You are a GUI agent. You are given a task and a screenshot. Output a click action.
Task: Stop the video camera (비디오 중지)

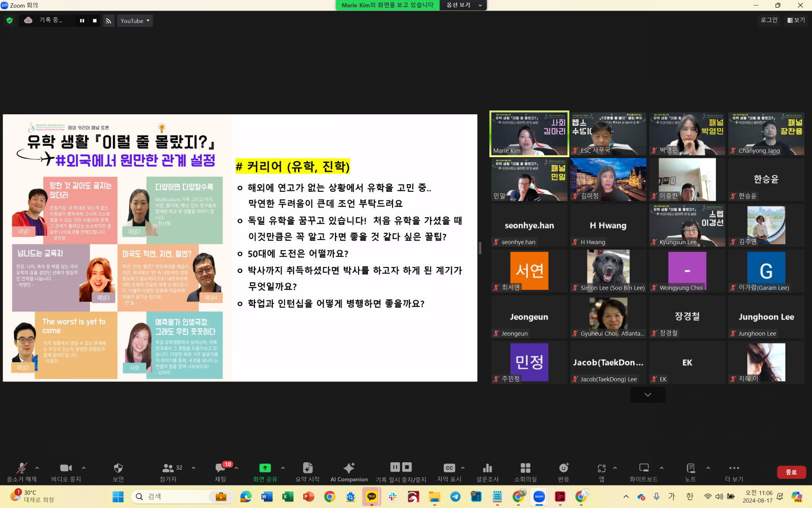coord(66,468)
